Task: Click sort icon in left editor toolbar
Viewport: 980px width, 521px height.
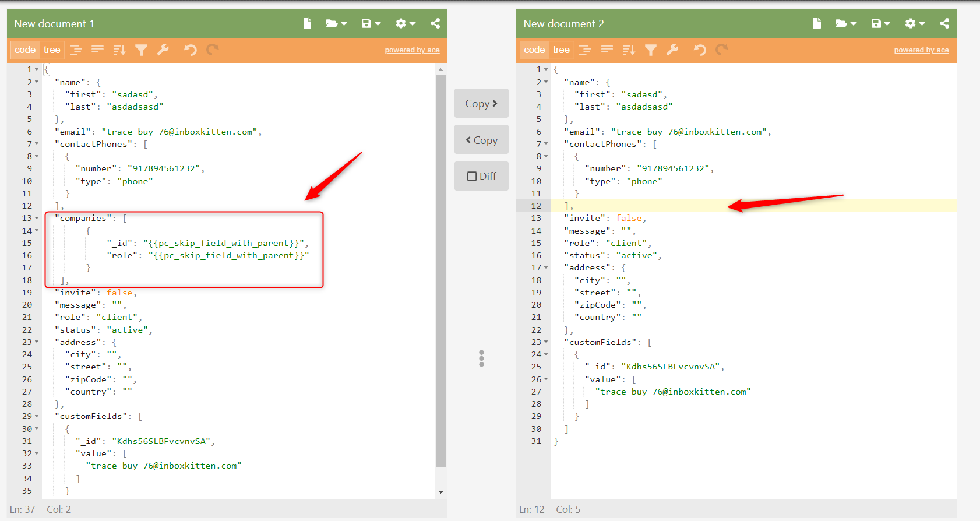Action: pyautogui.click(x=119, y=50)
